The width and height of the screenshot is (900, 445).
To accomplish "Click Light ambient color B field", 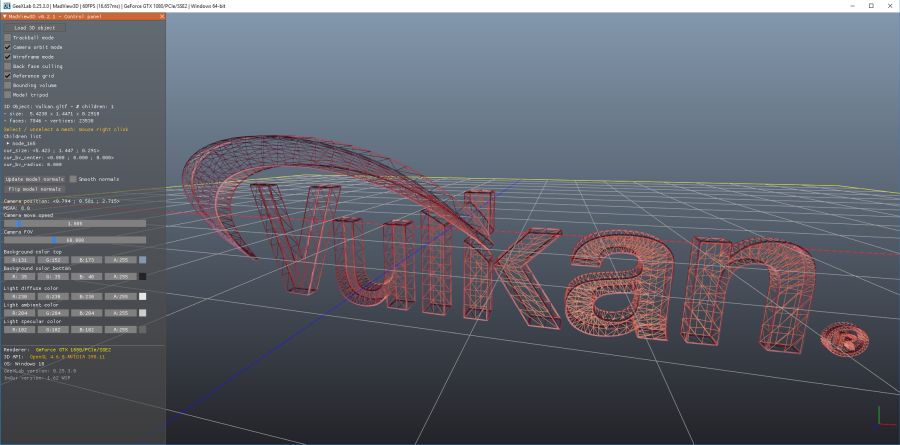I will [x=87, y=314].
